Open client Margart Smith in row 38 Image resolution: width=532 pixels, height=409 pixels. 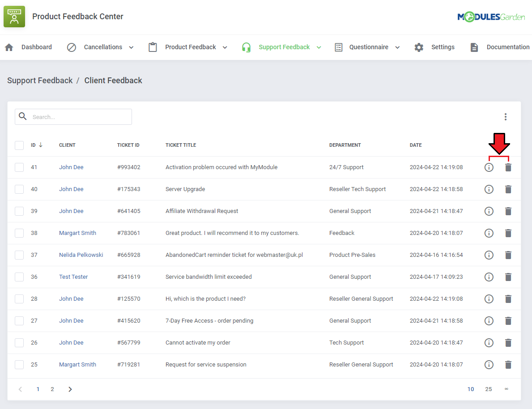click(x=77, y=233)
